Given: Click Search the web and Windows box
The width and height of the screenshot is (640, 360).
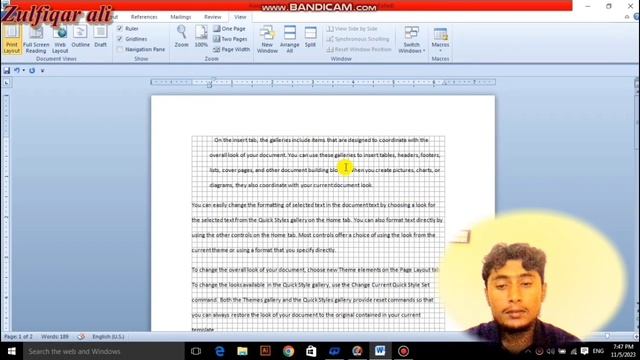Looking at the screenshot, I should tap(104, 351).
